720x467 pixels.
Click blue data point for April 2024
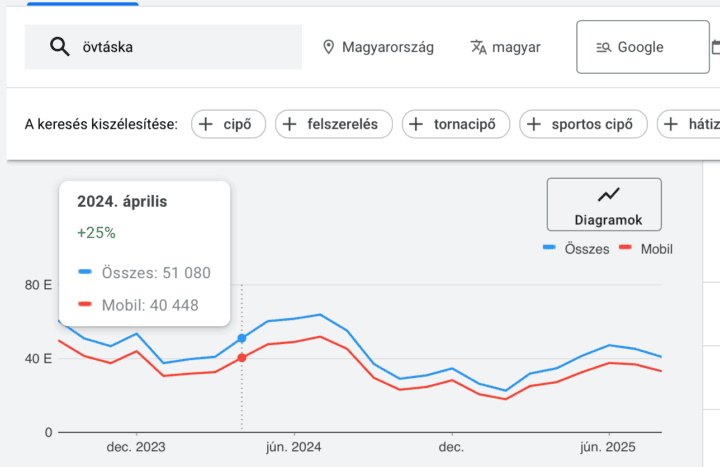coord(242,338)
